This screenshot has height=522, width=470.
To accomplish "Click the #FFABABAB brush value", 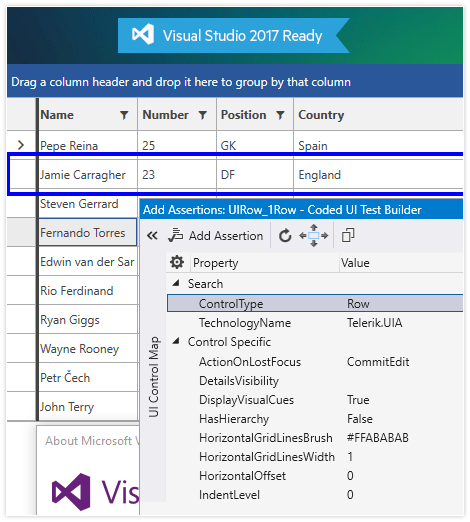I will click(378, 438).
